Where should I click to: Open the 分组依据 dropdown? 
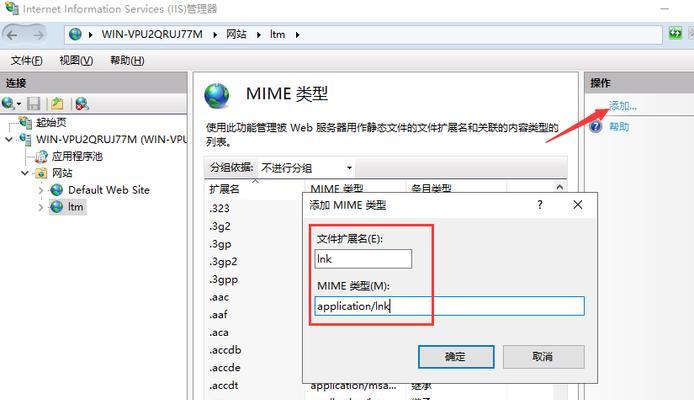[x=306, y=168]
